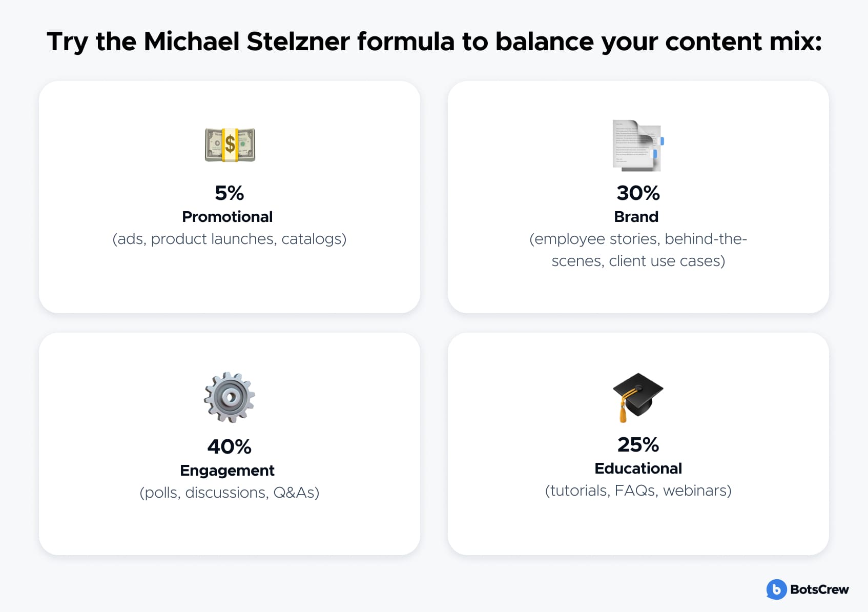Select the Engagement label
The image size is (868, 612).
(227, 471)
